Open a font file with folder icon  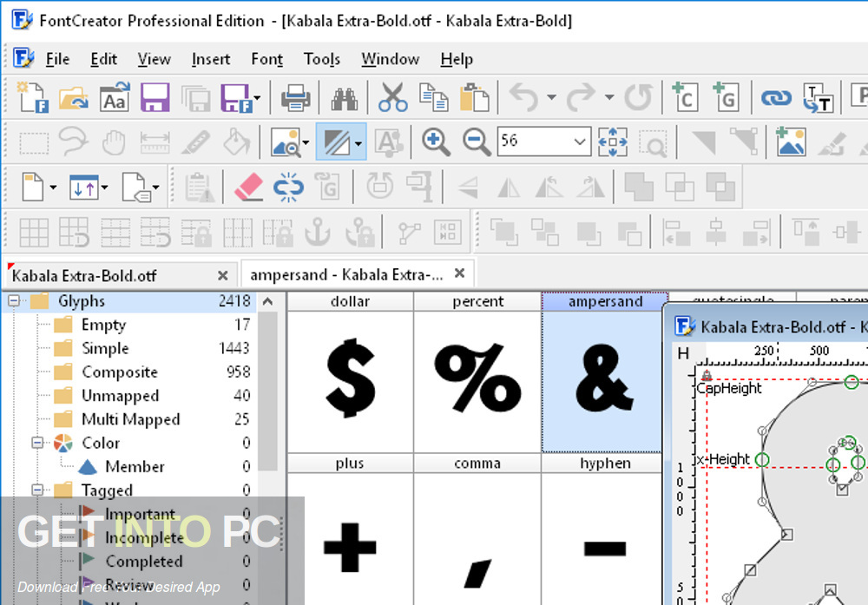click(x=73, y=97)
